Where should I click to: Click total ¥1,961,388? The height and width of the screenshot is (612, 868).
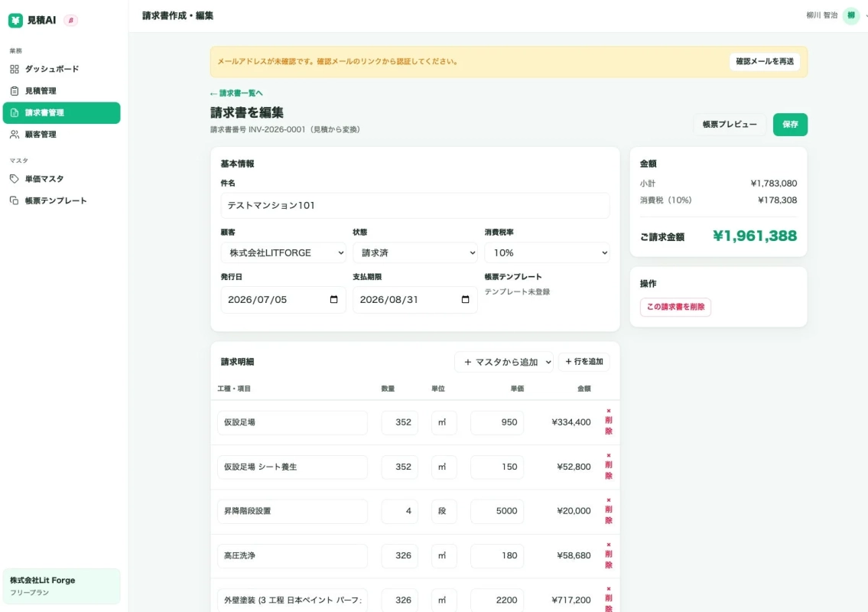[x=755, y=236]
